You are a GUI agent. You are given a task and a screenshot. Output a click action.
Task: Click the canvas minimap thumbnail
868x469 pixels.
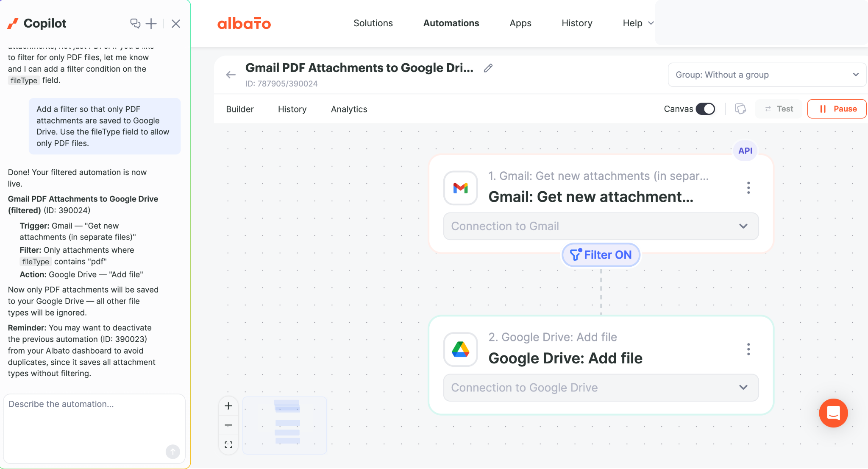(x=285, y=425)
